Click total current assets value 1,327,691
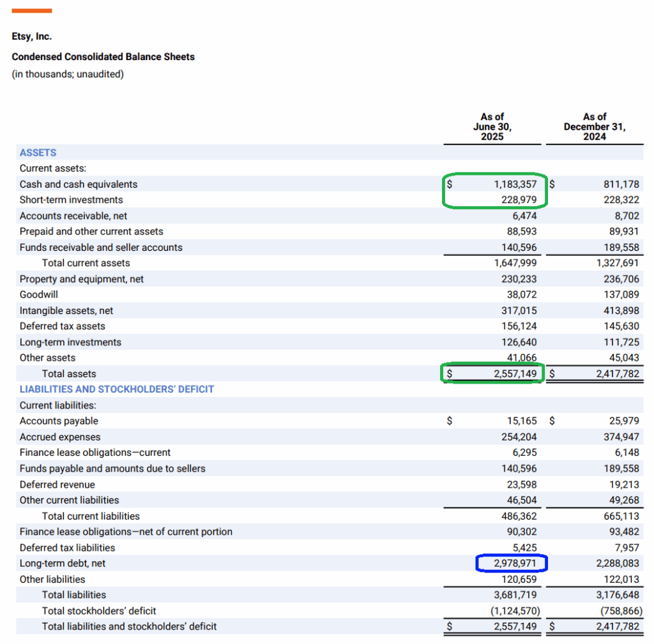The width and height of the screenshot is (654, 644). click(618, 263)
